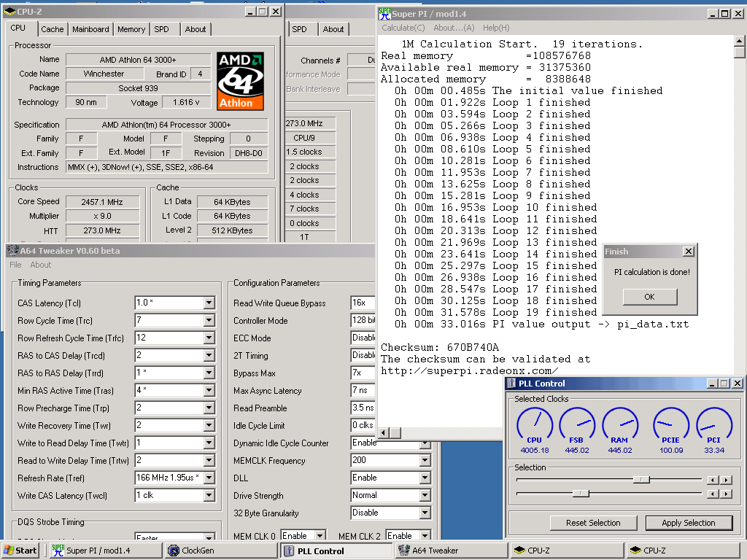Image resolution: width=747 pixels, height=560 pixels.
Task: Expand the DLL dropdown in A64 Tweaker
Action: tap(425, 478)
